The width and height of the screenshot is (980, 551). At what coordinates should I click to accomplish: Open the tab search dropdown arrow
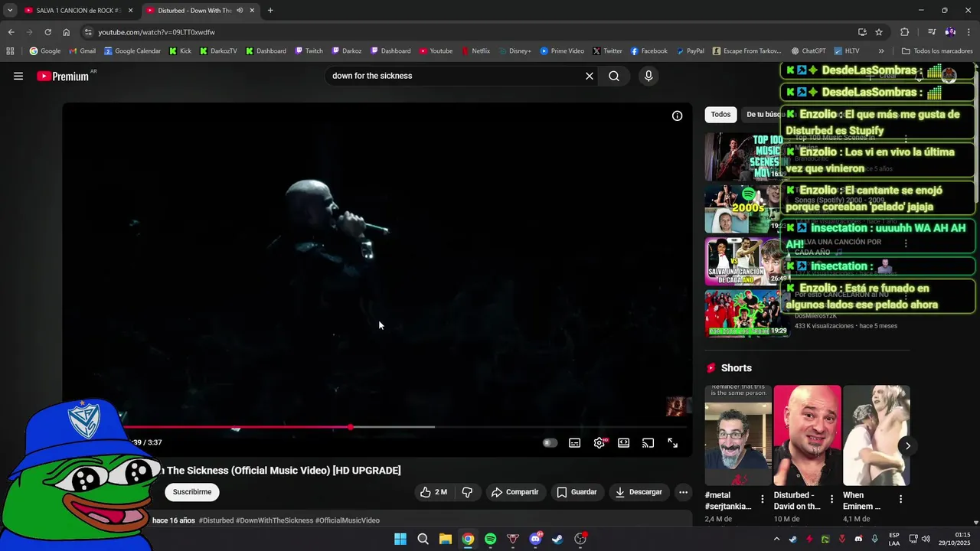10,11
